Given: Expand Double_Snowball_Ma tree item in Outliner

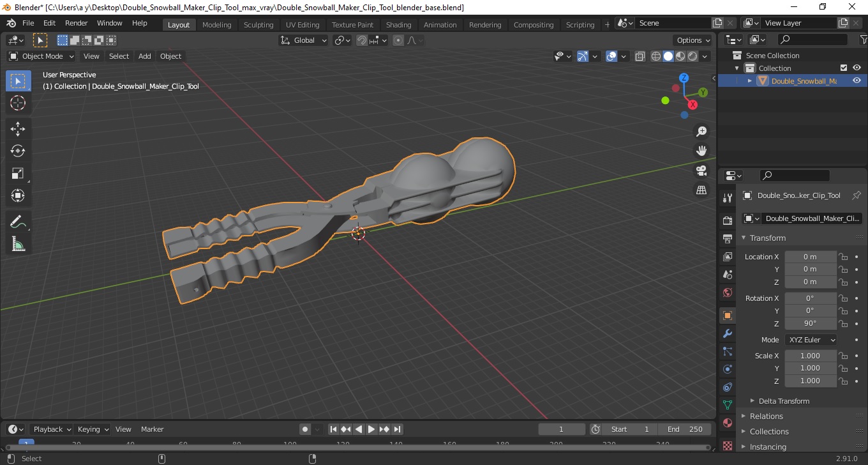Looking at the screenshot, I should pyautogui.click(x=750, y=80).
